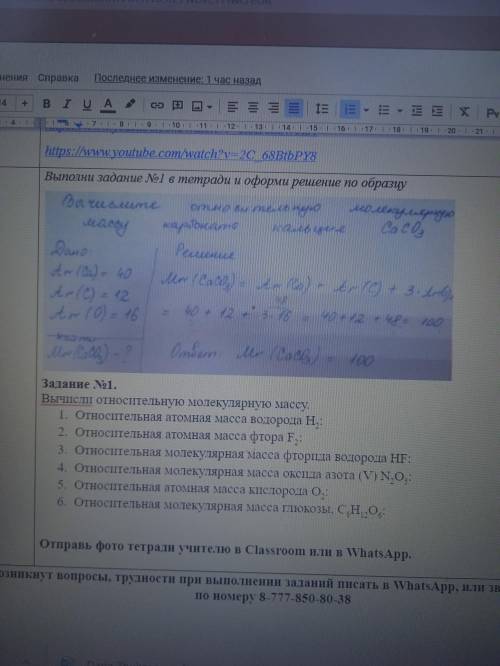Open the last edit history link
Image resolution: width=500 pixels, height=666 pixels.
[178, 79]
